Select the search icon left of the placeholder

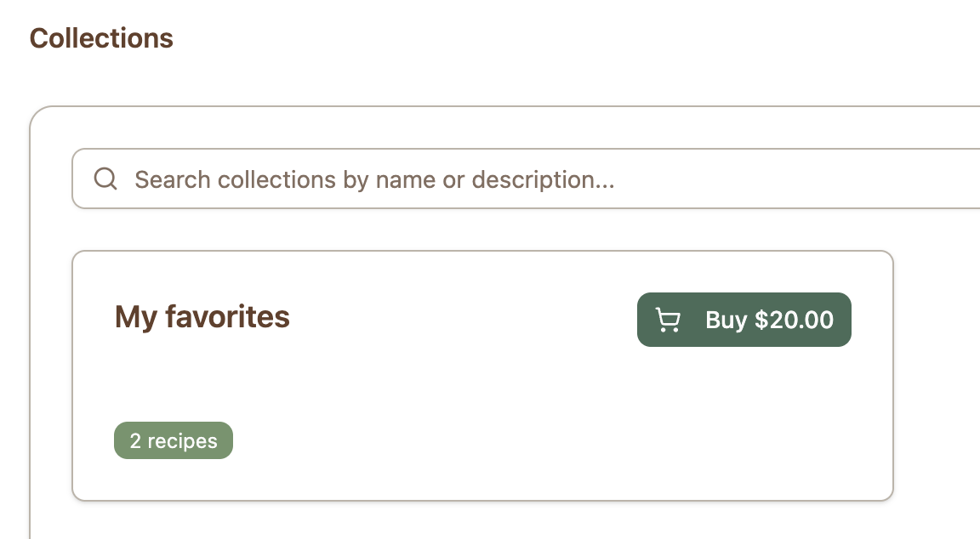coord(105,179)
